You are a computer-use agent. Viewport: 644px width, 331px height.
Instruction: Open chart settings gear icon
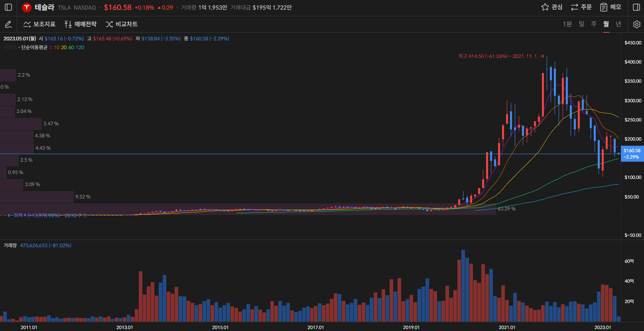coord(637,24)
